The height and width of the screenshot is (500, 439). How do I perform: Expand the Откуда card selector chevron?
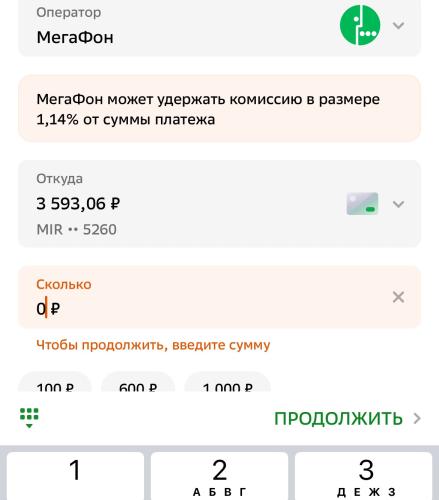click(399, 204)
